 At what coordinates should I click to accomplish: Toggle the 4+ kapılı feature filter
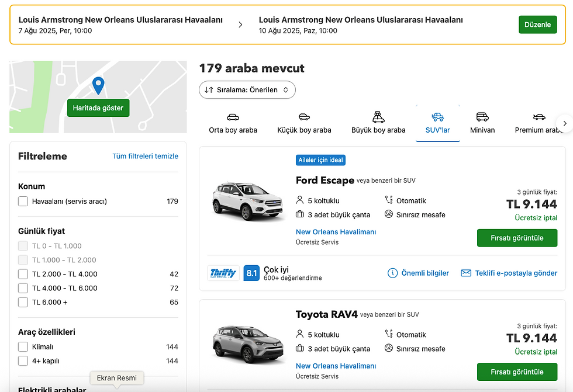[x=23, y=361]
